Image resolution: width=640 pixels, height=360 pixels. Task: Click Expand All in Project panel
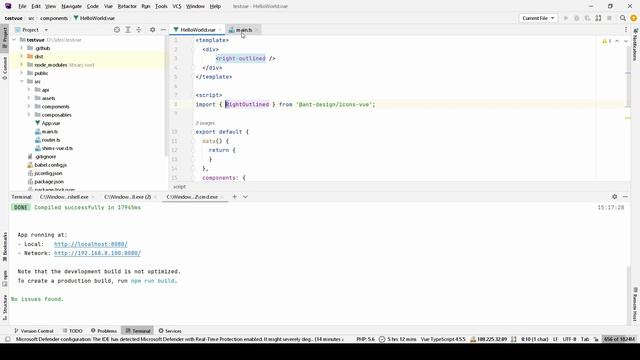pyautogui.click(x=128, y=30)
